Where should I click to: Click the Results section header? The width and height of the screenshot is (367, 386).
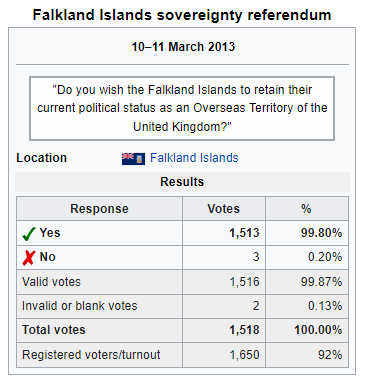pos(182,182)
